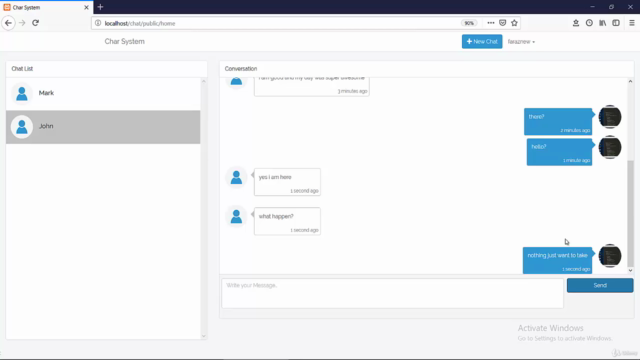Screen dimensions: 640x360
Task: Click the 'what happen?' message
Action: tap(287, 221)
